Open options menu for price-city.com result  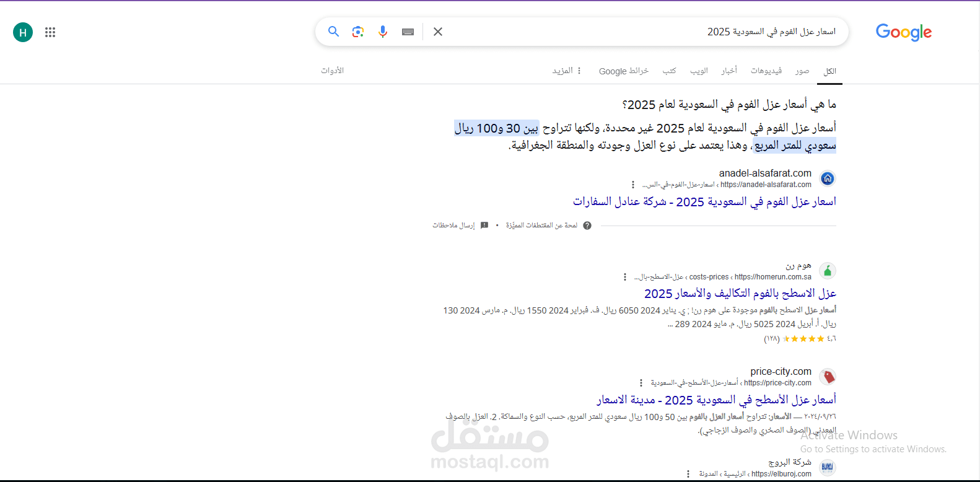coord(641,383)
